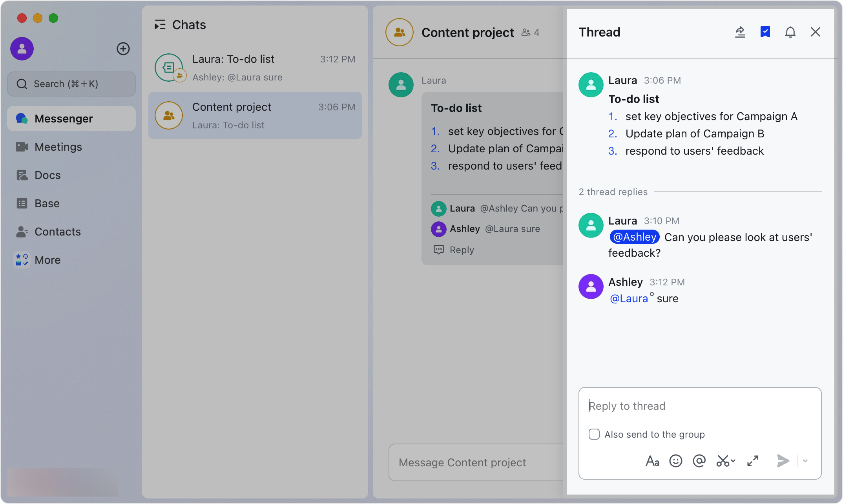Open the screenshot tool dropdown chevron
The width and height of the screenshot is (843, 504).
pos(732,461)
